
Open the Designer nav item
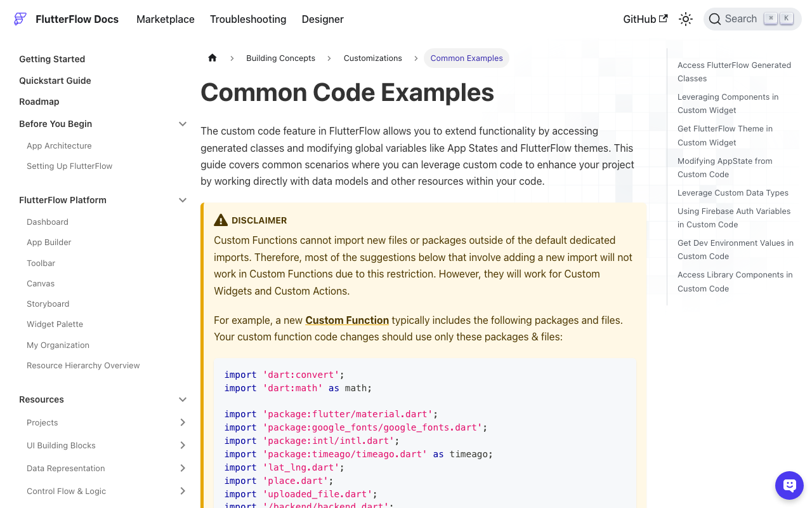tap(323, 19)
